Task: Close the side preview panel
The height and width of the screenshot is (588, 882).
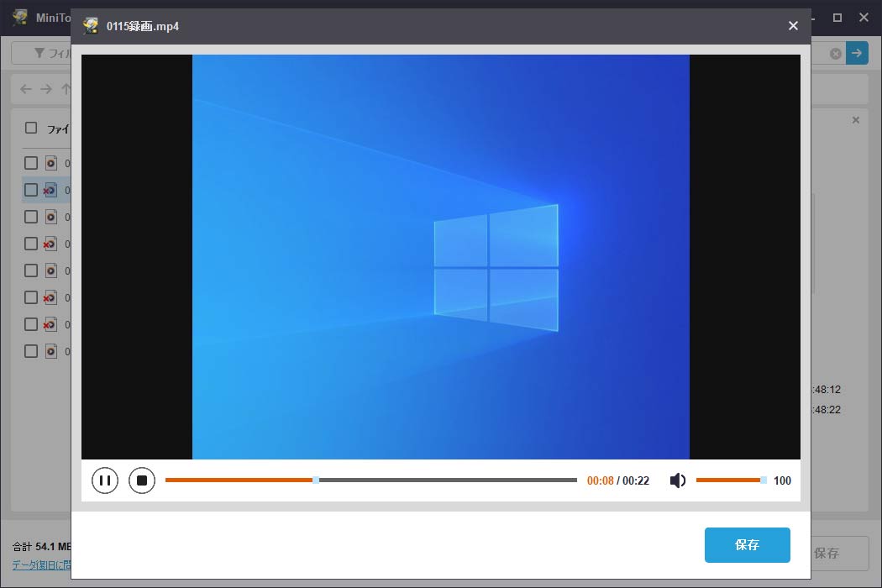Action: coord(856,120)
